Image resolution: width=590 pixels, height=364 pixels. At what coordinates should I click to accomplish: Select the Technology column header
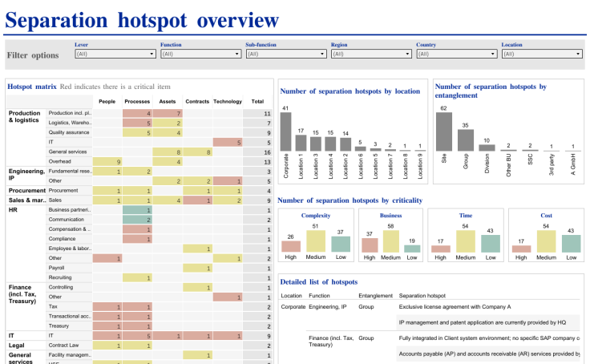coord(228,101)
